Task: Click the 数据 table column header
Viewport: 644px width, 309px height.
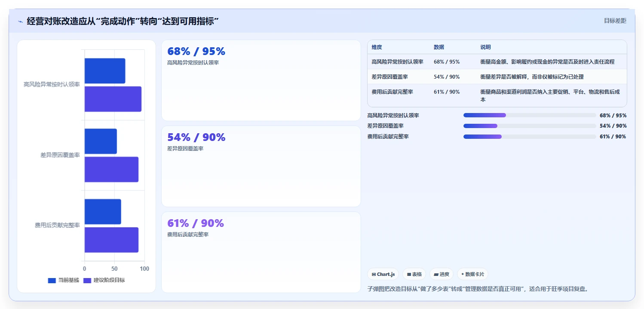Action: (x=439, y=47)
